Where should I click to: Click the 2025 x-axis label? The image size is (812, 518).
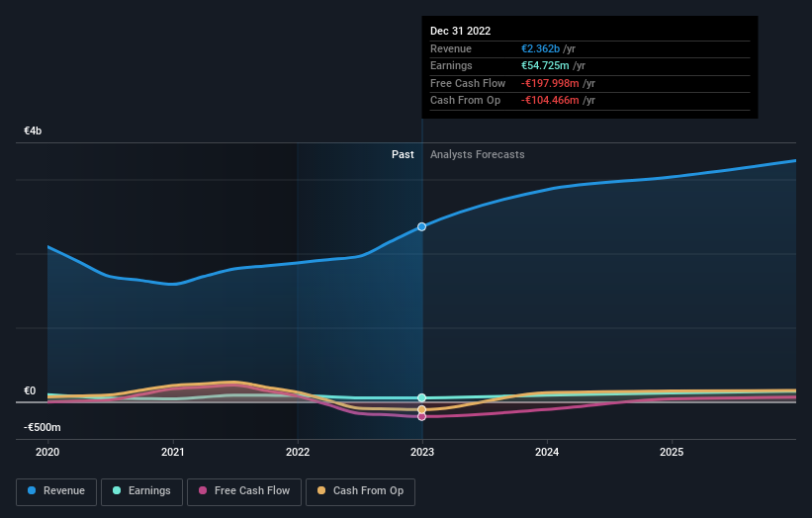(672, 453)
